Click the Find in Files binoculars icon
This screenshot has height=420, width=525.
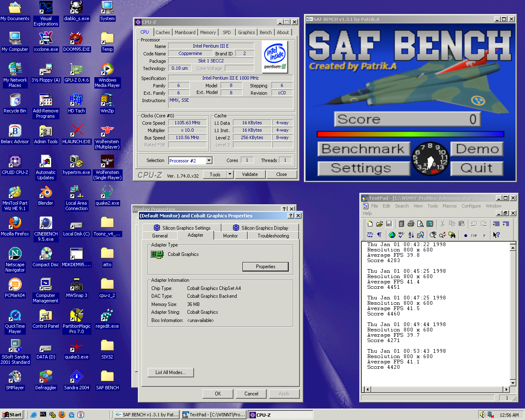tap(452, 235)
